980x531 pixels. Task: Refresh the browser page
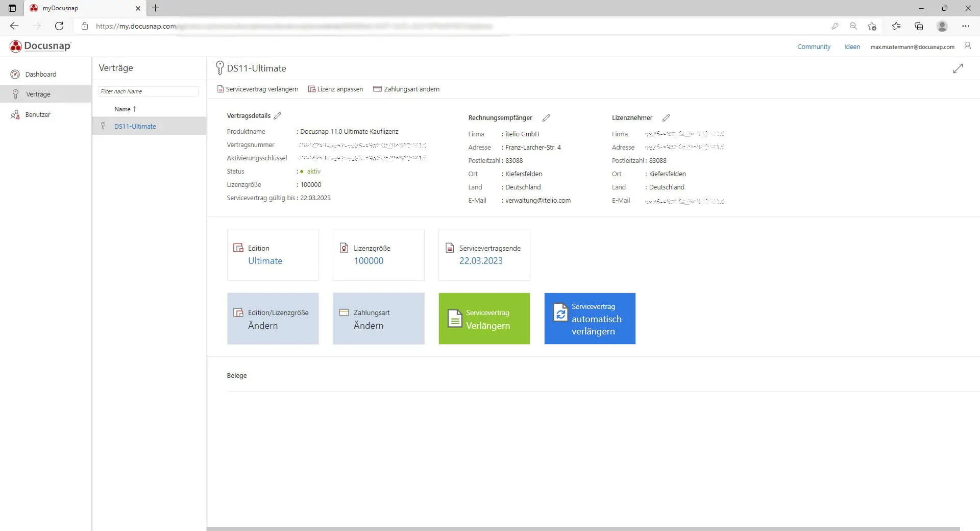pyautogui.click(x=59, y=26)
